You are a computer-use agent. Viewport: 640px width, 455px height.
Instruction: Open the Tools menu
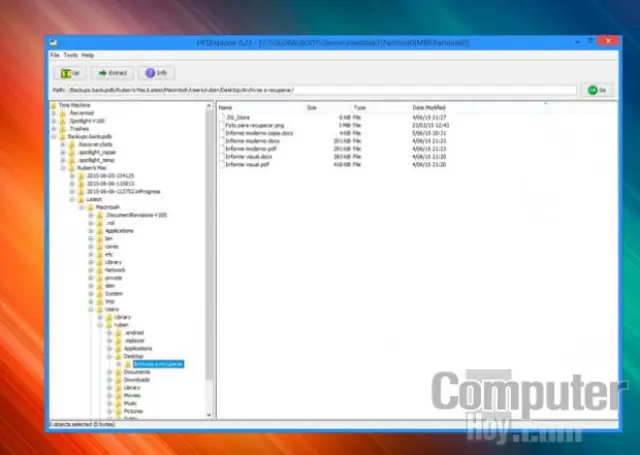70,55
